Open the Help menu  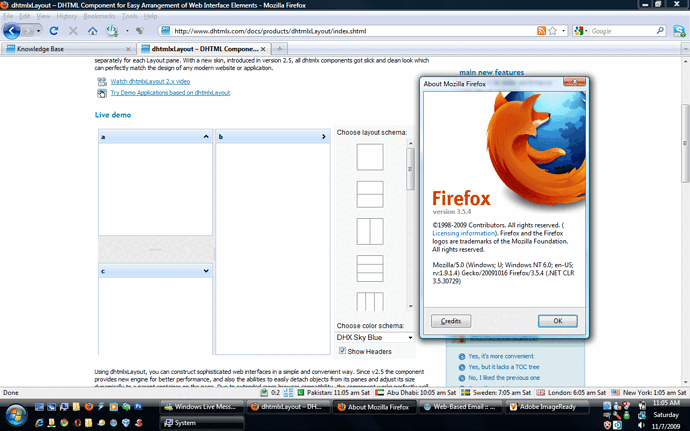[150, 16]
